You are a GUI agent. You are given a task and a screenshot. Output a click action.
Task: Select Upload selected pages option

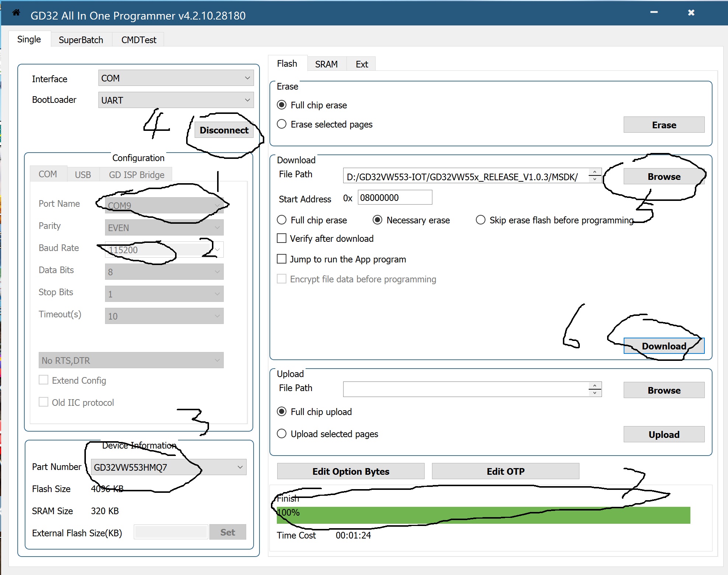(x=282, y=433)
